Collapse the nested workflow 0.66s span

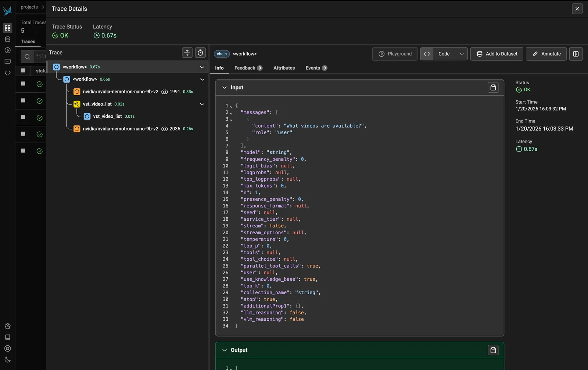[x=202, y=79]
